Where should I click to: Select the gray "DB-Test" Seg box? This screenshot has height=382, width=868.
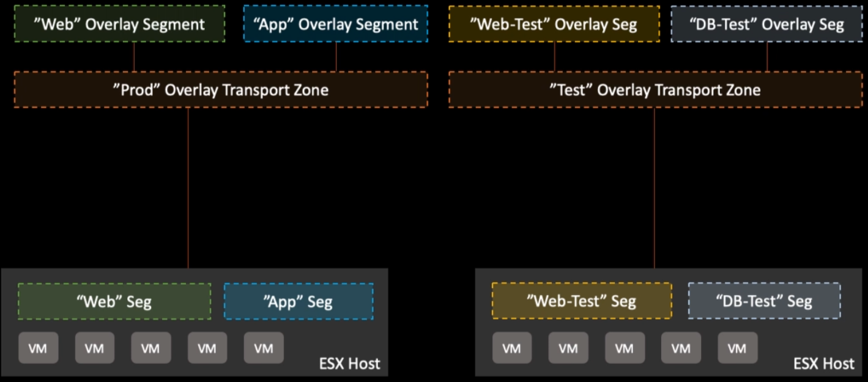point(764,301)
